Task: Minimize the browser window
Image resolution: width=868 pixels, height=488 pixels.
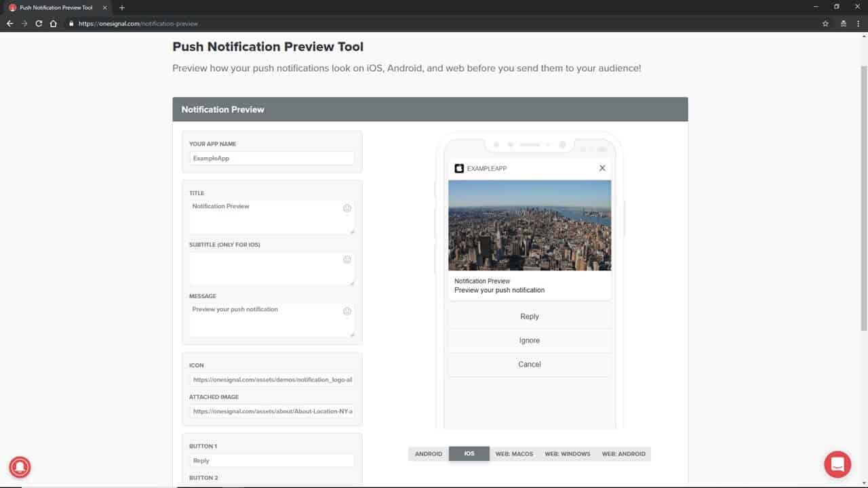Action: coord(817,7)
